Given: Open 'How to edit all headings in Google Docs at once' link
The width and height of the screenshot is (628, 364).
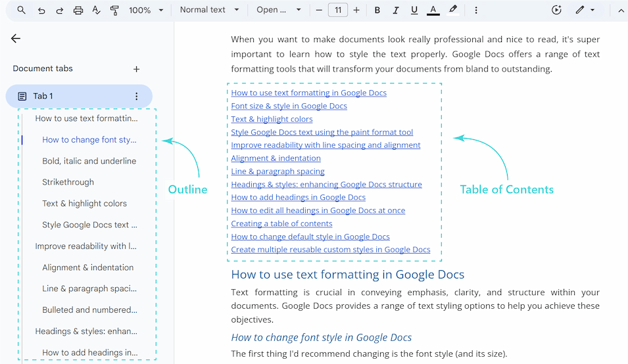Looking at the screenshot, I should 318,210.
